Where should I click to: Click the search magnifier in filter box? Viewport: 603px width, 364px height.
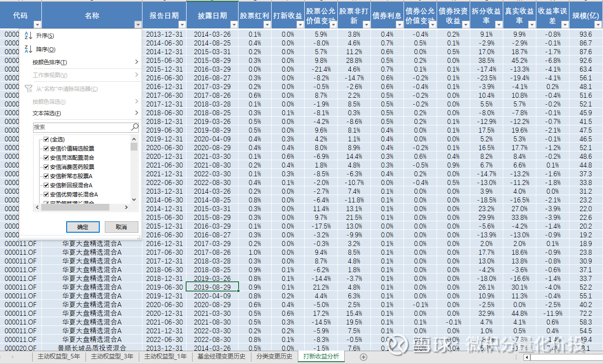point(135,127)
